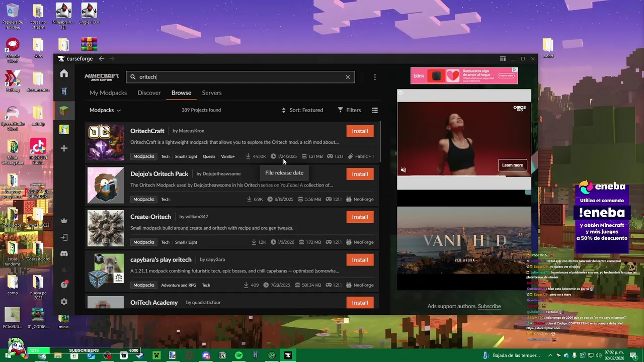Install the Create-Oritech modpack
This screenshot has width=644, height=362.
click(360, 217)
